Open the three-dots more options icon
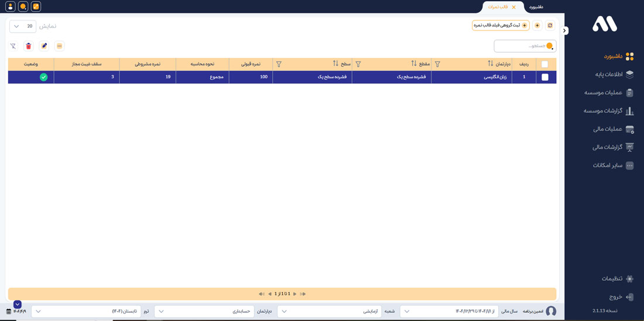The height and width of the screenshot is (321, 644). point(59,46)
